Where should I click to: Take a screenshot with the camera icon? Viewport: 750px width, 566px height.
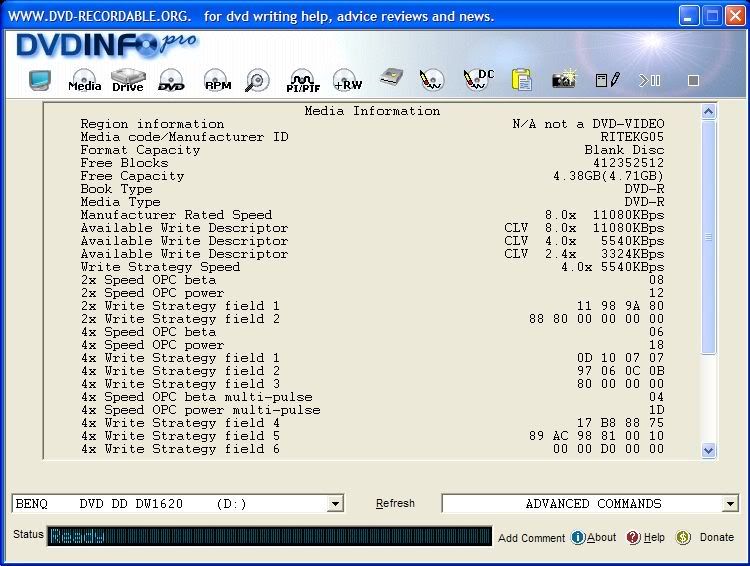click(x=564, y=79)
